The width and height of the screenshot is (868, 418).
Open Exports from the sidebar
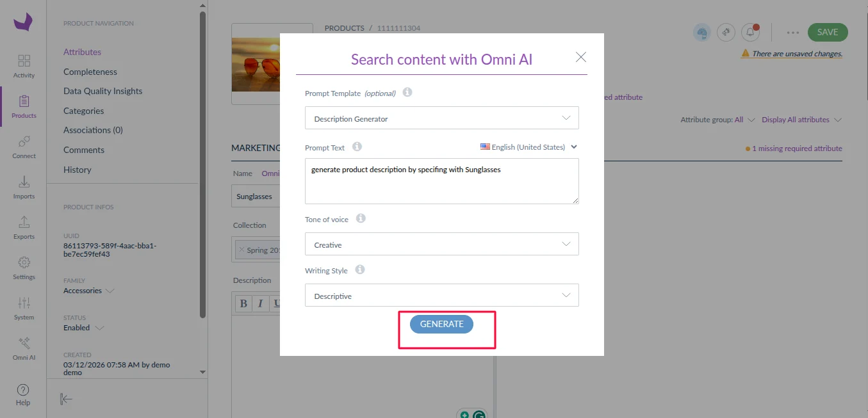pyautogui.click(x=23, y=228)
